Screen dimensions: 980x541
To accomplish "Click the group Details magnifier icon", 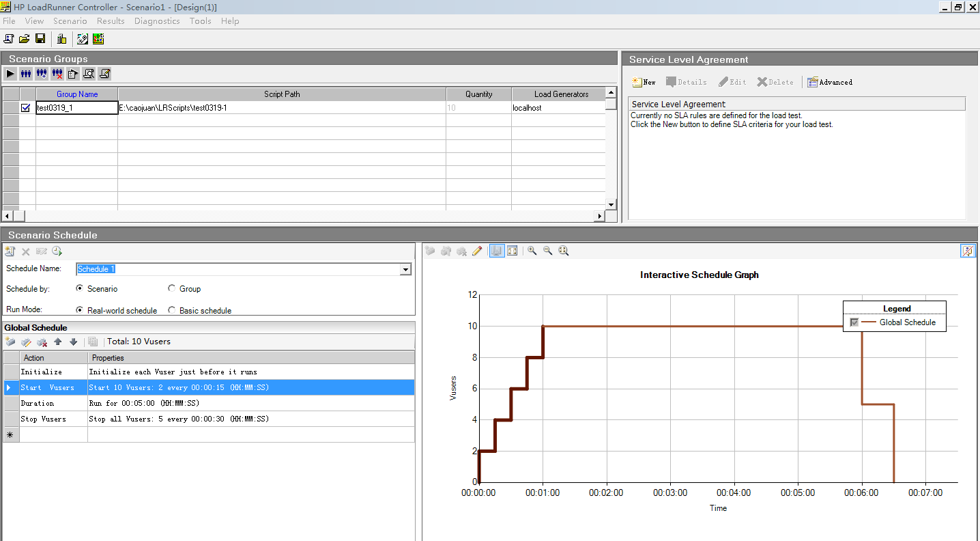I will [x=89, y=74].
